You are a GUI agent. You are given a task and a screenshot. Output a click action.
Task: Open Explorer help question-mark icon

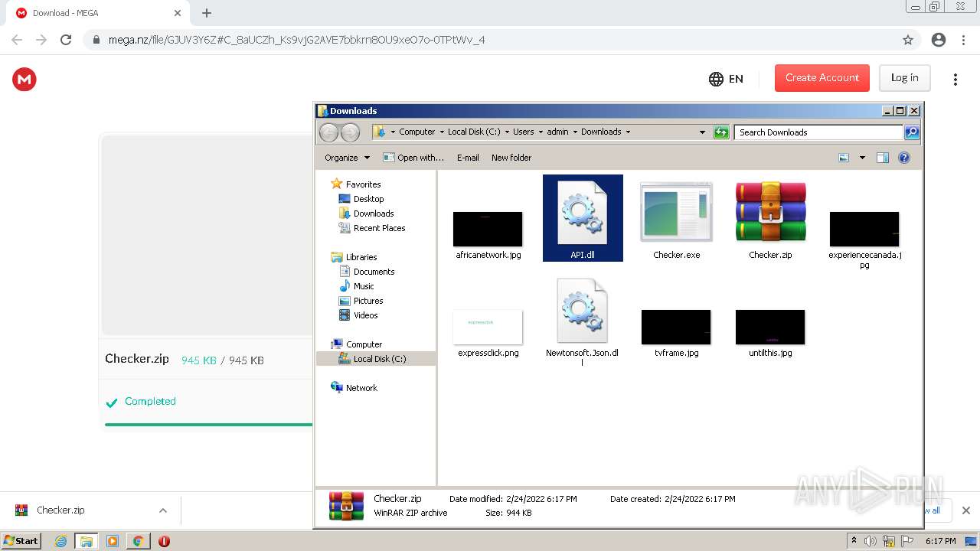click(904, 158)
